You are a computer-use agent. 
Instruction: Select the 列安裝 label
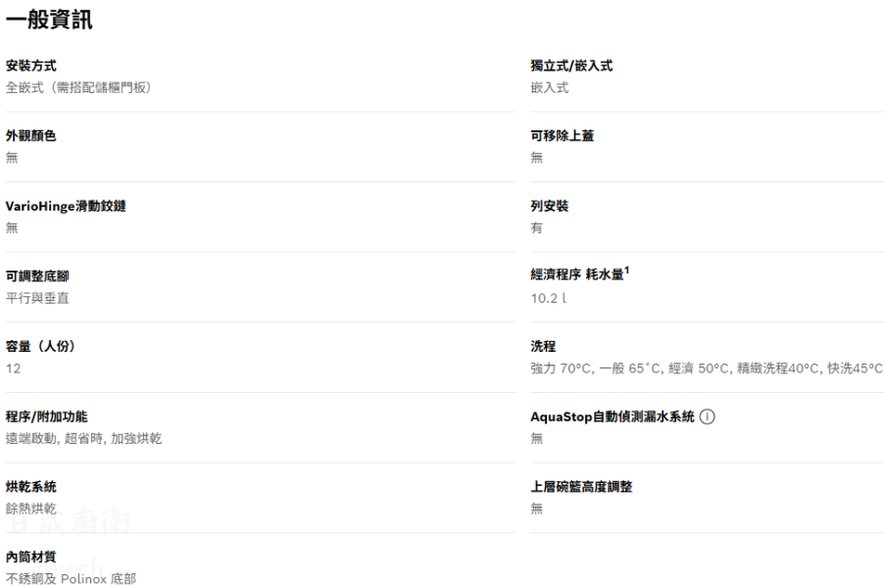550,206
